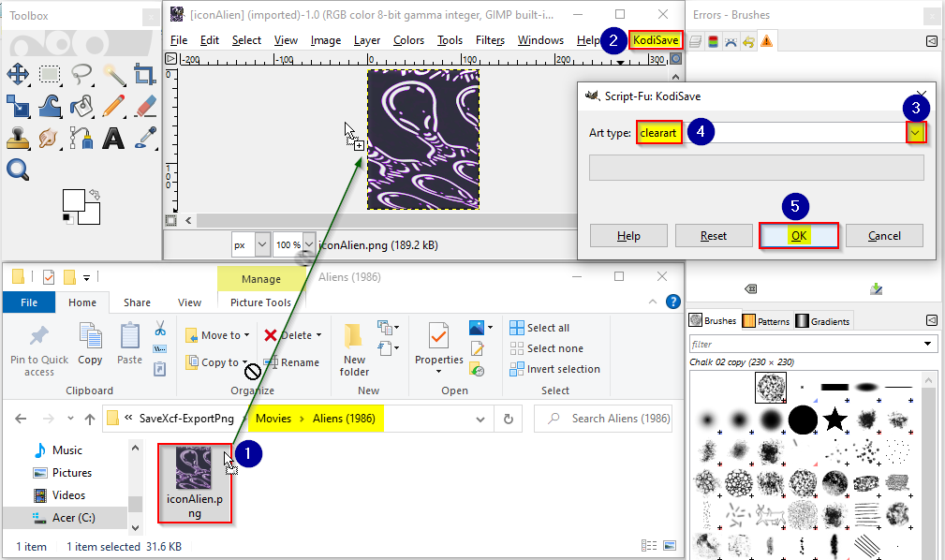The width and height of the screenshot is (945, 560).
Task: Switch to the Patterns tab
Action: [766, 321]
